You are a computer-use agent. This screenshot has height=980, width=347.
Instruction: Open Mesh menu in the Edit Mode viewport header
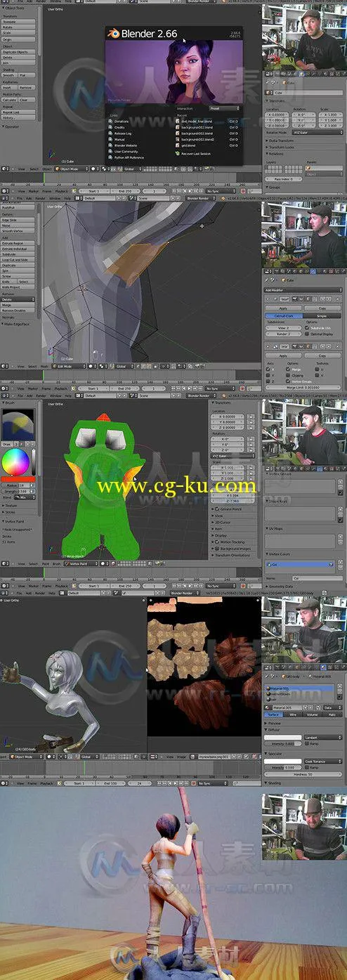coord(44,366)
